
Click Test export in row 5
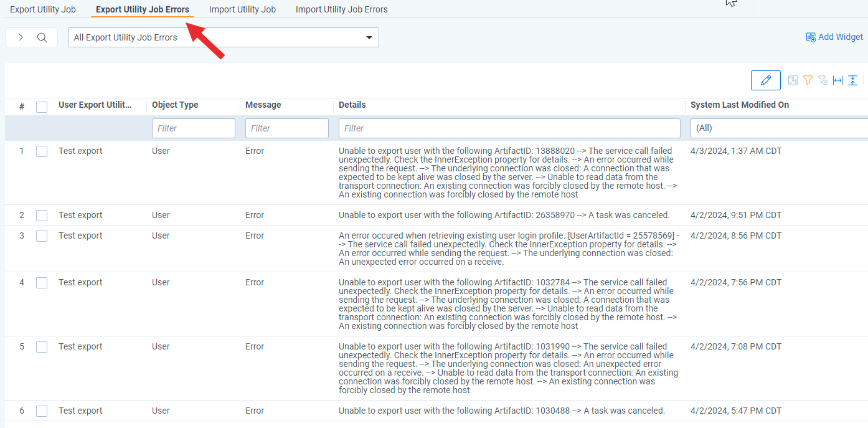click(80, 346)
